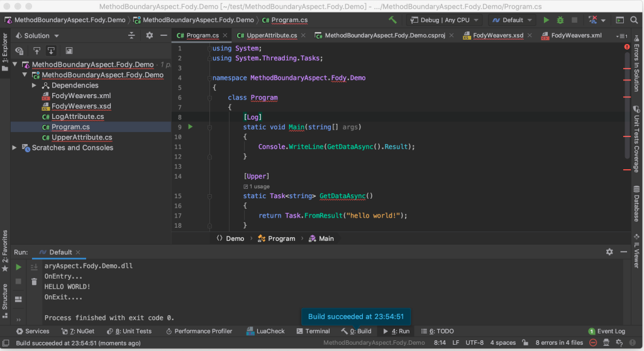Switch to the UpperAttribute.cs tab

tap(271, 35)
